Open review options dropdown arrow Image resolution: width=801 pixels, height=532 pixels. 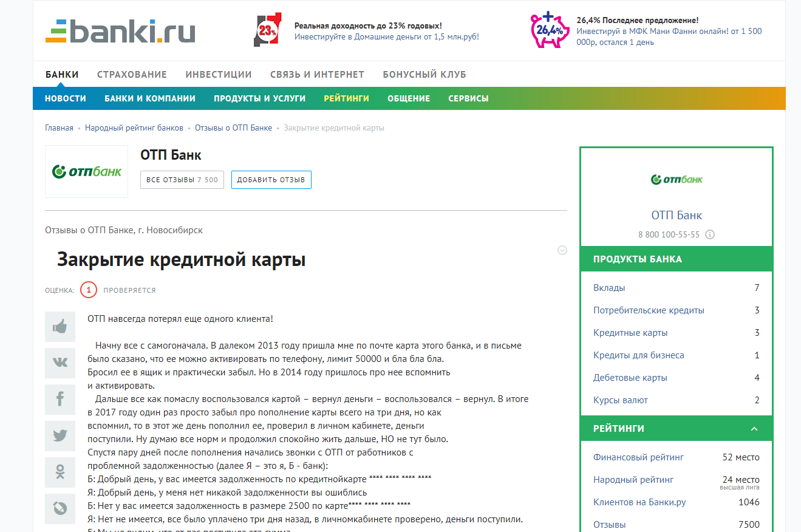pyautogui.click(x=562, y=250)
